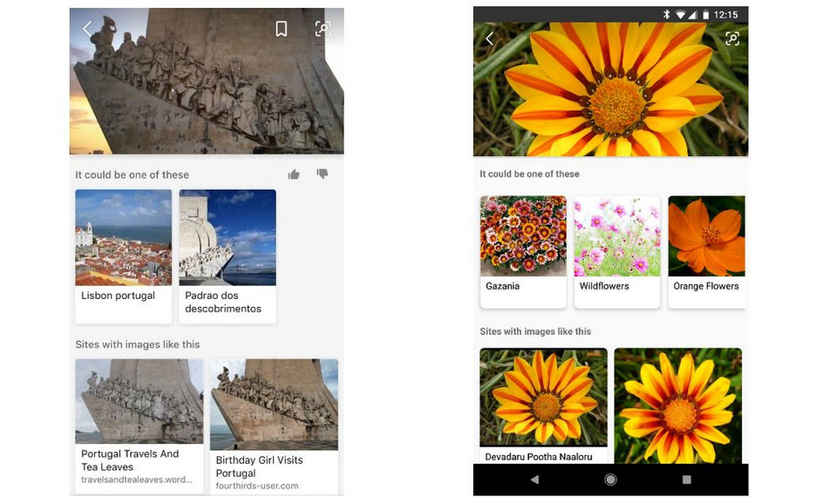
Task: Click the Wildflowers label
Action: pyautogui.click(x=604, y=286)
